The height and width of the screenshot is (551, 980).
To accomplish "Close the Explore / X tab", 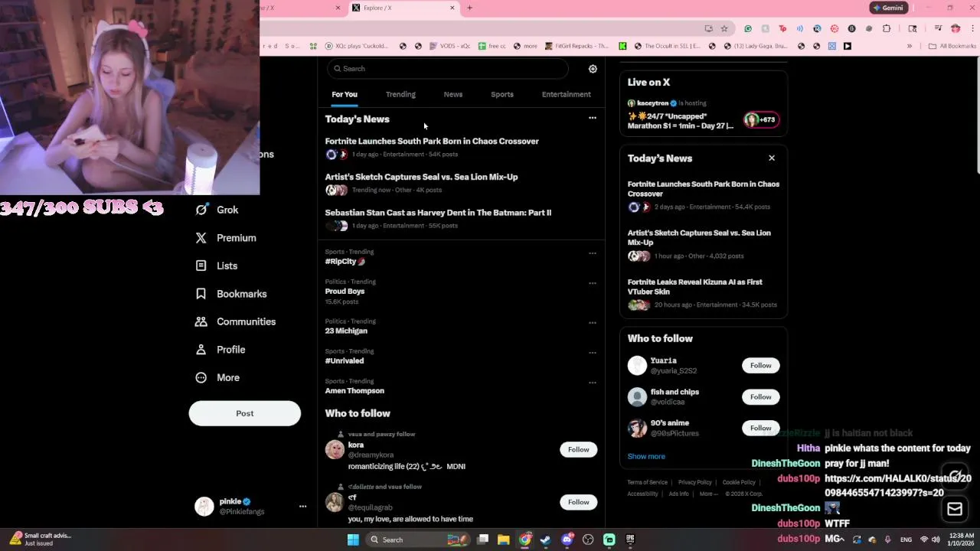I will 452,8.
